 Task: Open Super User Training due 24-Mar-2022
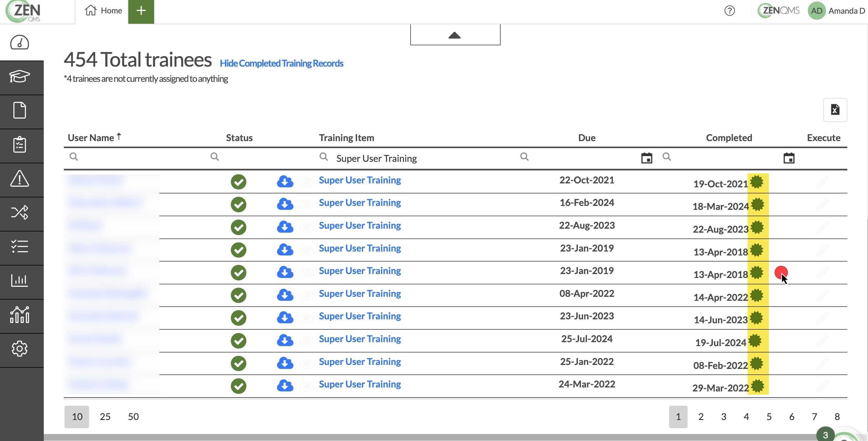point(360,384)
